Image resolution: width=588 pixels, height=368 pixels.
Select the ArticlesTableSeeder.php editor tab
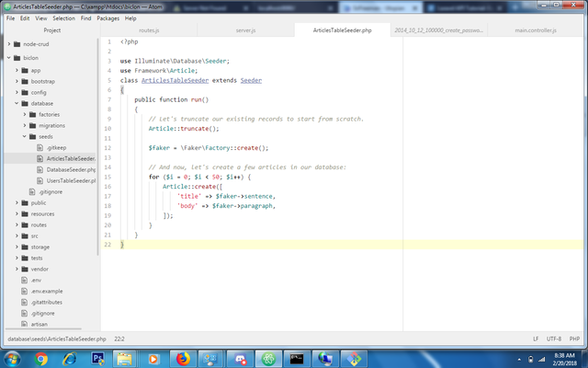click(x=343, y=30)
